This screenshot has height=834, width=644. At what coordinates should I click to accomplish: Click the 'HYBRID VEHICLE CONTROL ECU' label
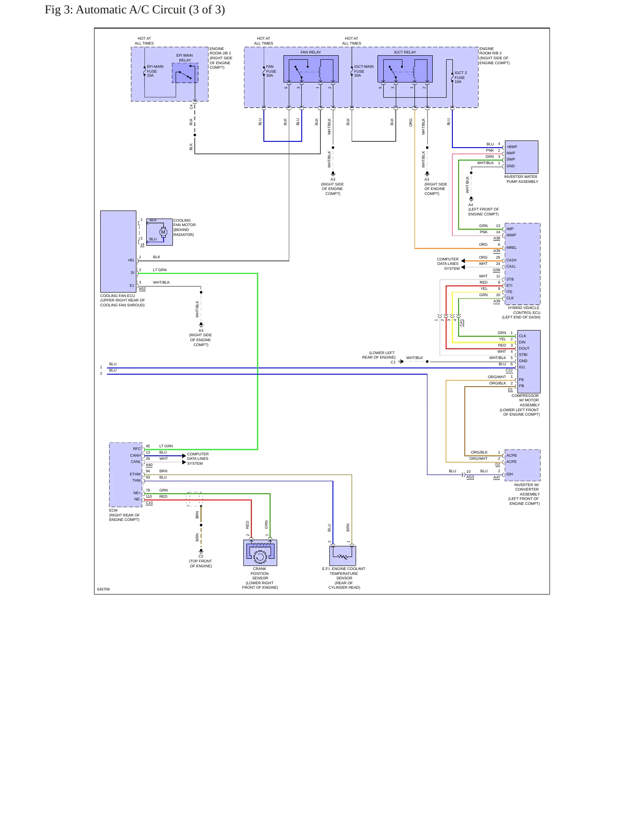(524, 310)
